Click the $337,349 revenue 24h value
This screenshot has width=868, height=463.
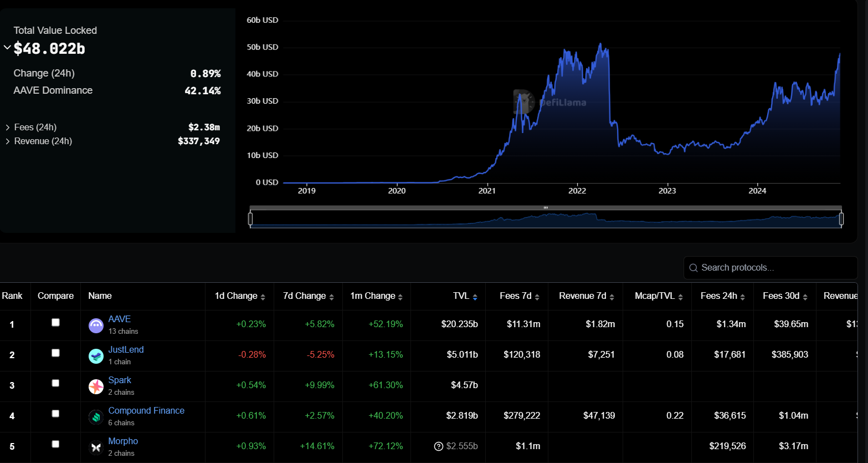199,141
